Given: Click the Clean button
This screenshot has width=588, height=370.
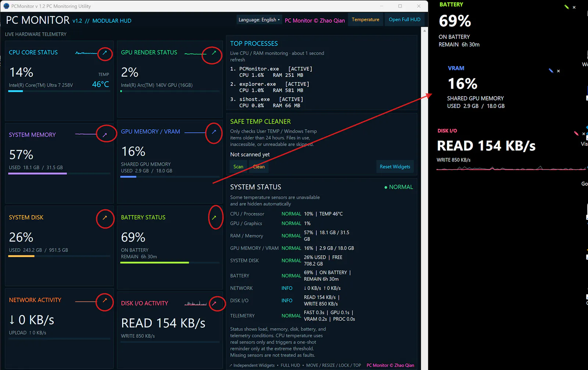Looking at the screenshot, I should [x=259, y=167].
